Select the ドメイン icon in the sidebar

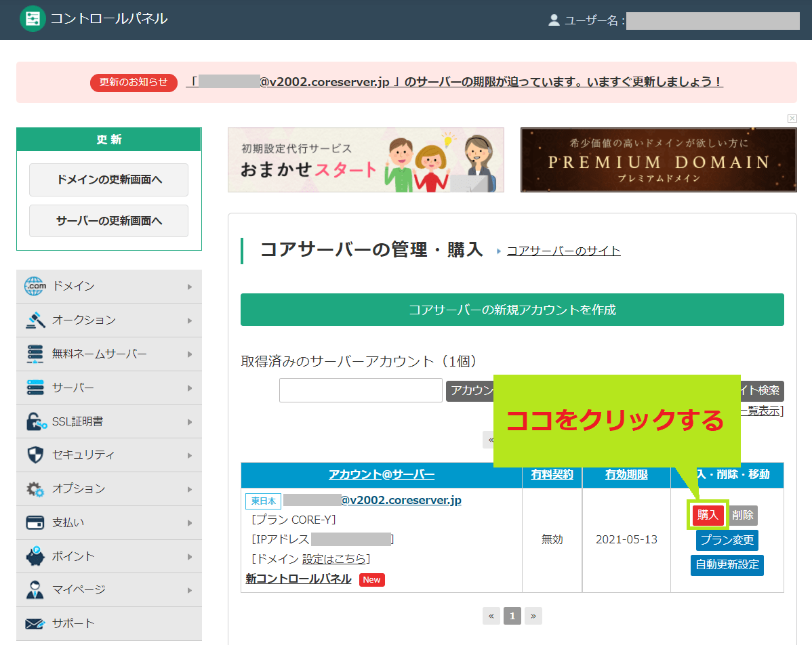[31, 286]
